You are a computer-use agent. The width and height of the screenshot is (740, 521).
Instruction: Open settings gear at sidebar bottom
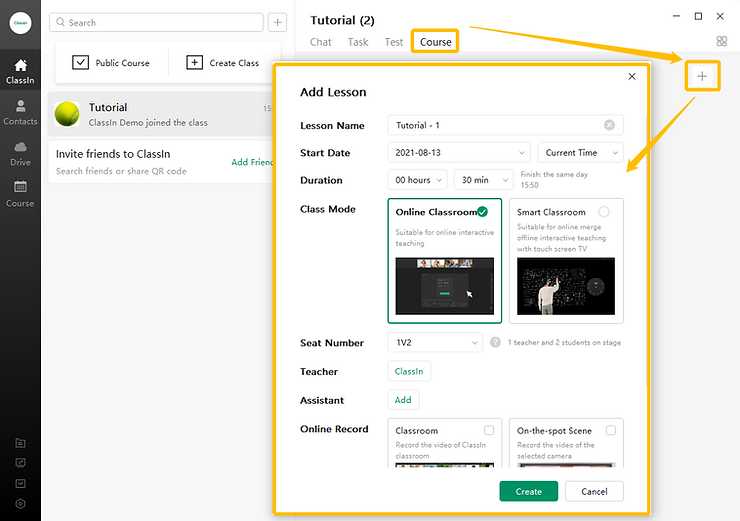(20, 504)
